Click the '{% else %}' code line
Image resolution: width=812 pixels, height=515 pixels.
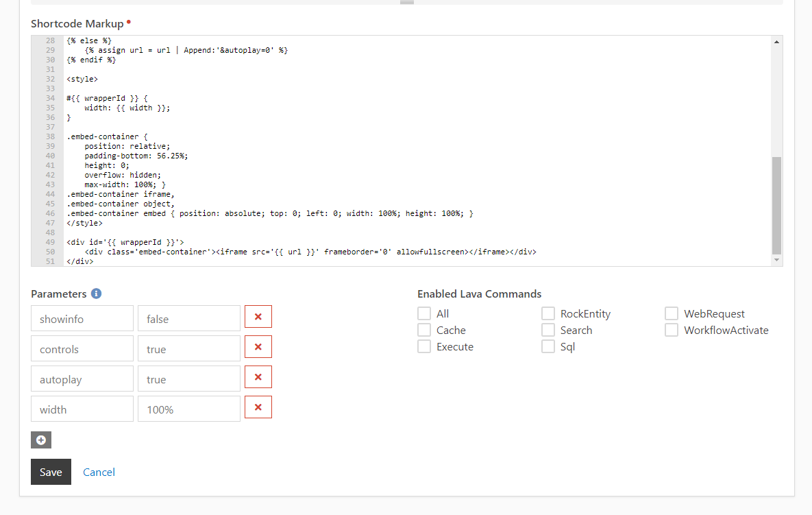tap(88, 40)
